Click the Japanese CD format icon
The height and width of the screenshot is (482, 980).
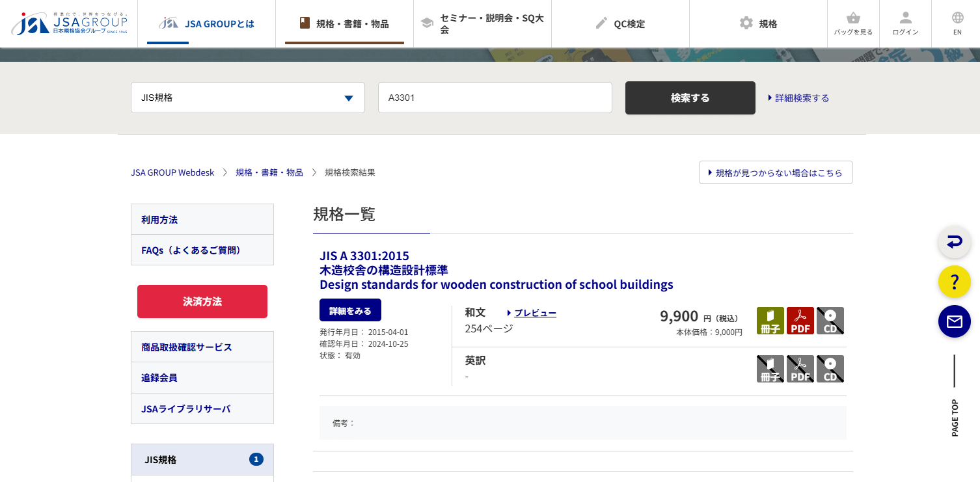click(830, 321)
